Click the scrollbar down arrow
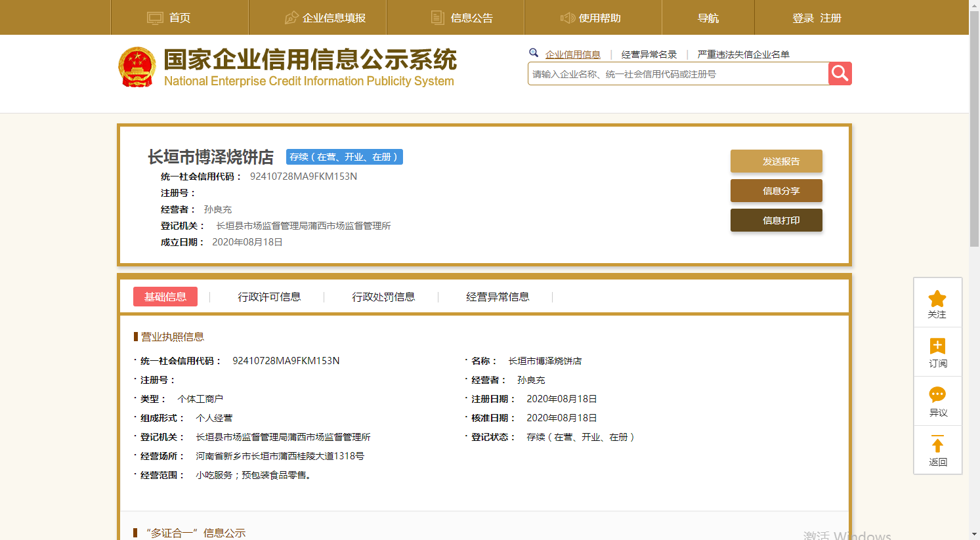Screen dimensions: 980x540 coord(974,534)
